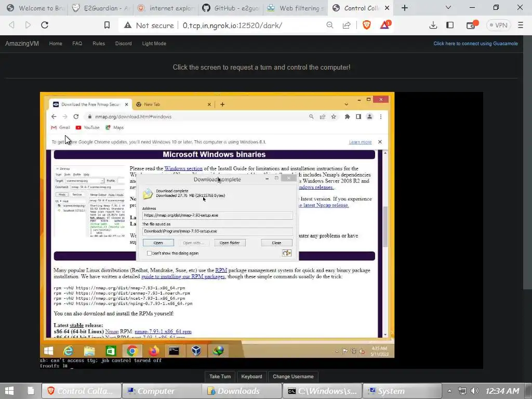The height and width of the screenshot is (399, 532).
Task: Switch to the "internet explor" browser tab
Action: point(166,8)
